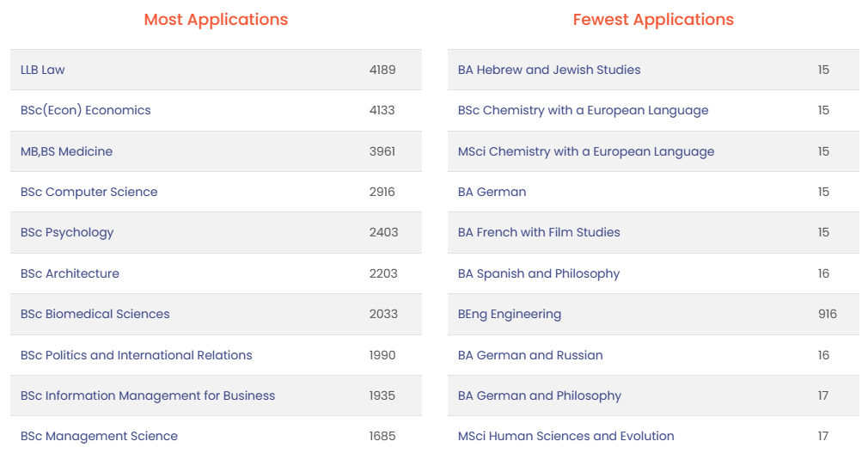This screenshot has width=868, height=472.
Task: Open BA French with Film Studies
Action: click(539, 232)
